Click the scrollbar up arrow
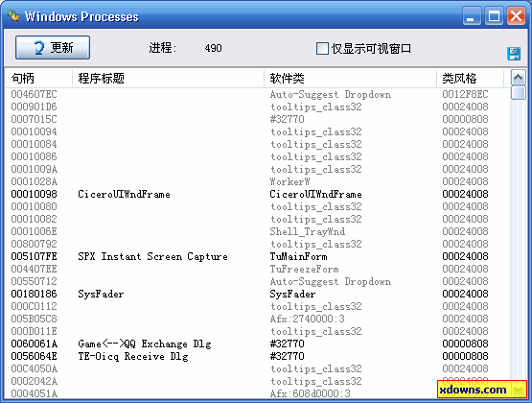This screenshot has height=403, width=532. pyautogui.click(x=518, y=78)
